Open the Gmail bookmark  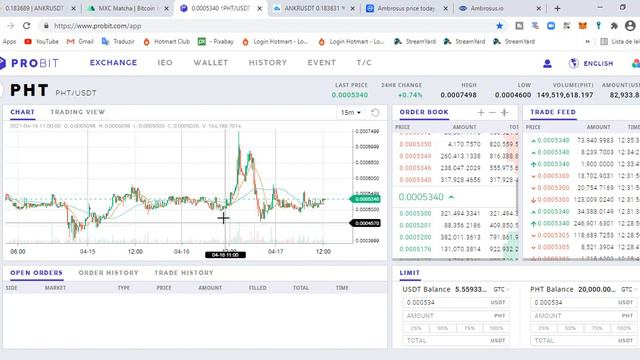click(x=80, y=42)
